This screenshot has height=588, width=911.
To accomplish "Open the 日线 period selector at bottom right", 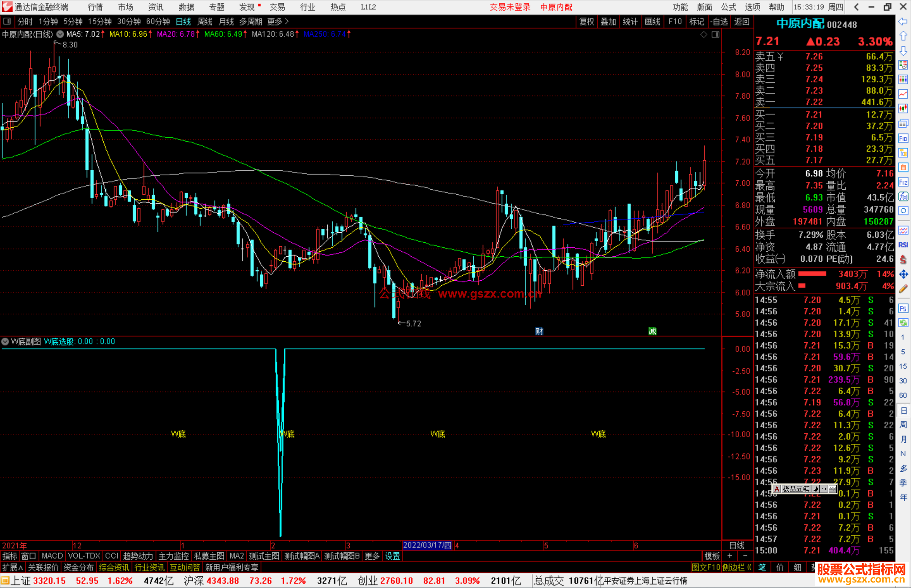I will pos(737,545).
